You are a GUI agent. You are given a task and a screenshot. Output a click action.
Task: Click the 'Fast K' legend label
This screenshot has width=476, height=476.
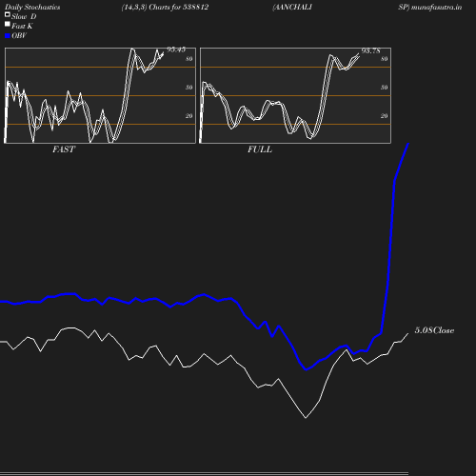tap(22, 26)
